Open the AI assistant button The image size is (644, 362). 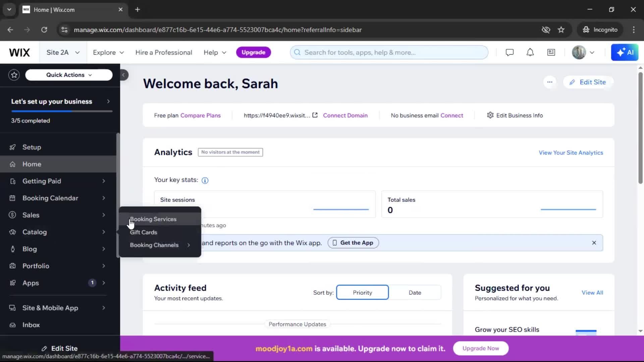[625, 53]
